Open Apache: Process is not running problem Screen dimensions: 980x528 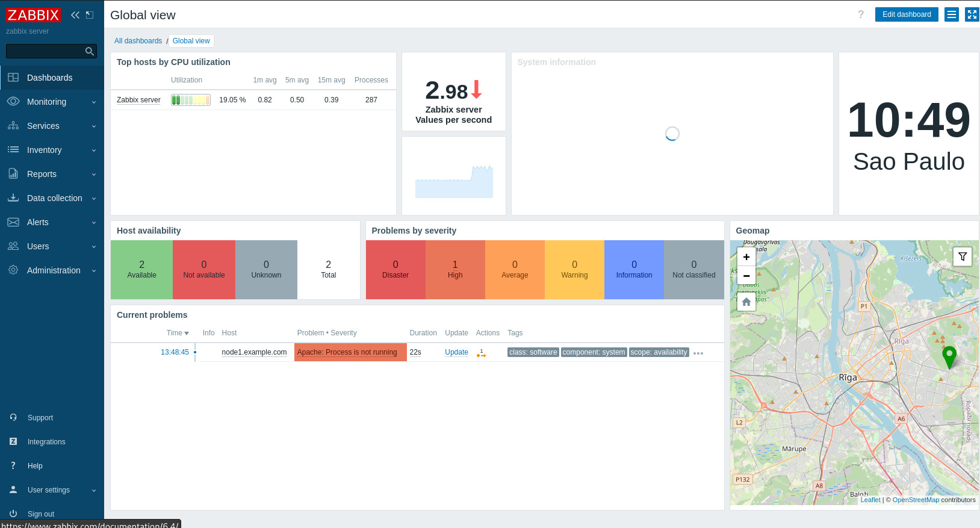pyautogui.click(x=347, y=352)
